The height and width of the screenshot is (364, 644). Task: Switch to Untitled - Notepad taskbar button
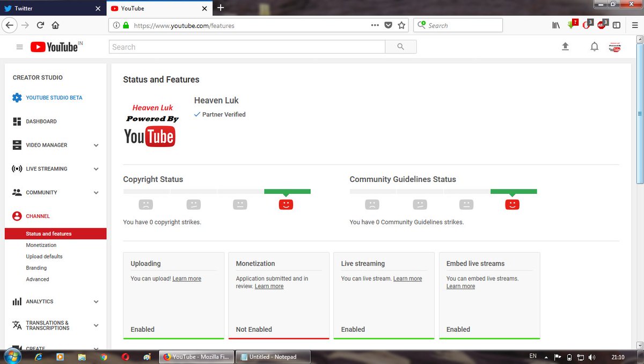274,356
